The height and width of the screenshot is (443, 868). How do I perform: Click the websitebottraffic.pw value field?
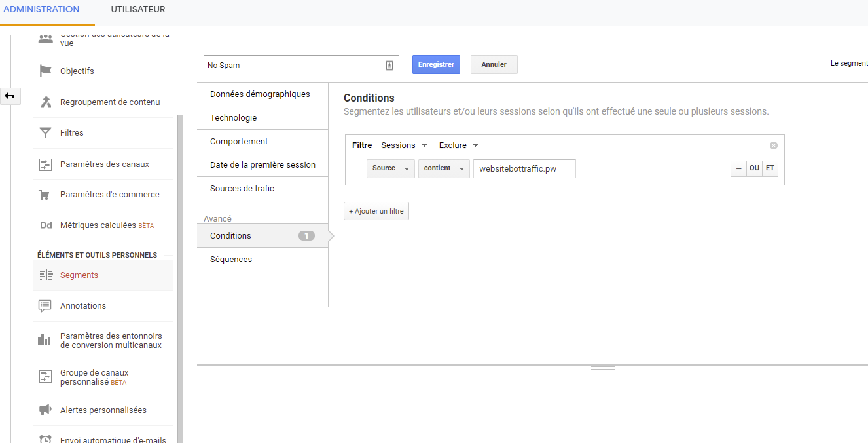[524, 168]
